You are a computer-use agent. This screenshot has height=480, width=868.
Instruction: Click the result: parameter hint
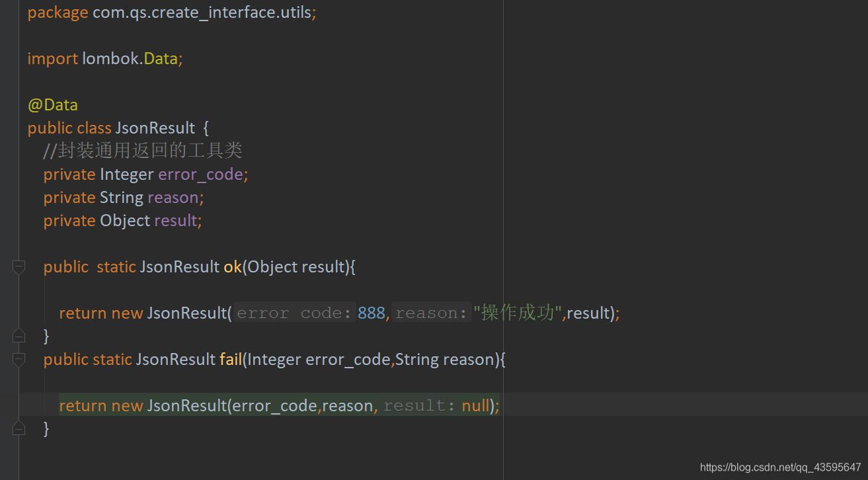[x=419, y=406]
